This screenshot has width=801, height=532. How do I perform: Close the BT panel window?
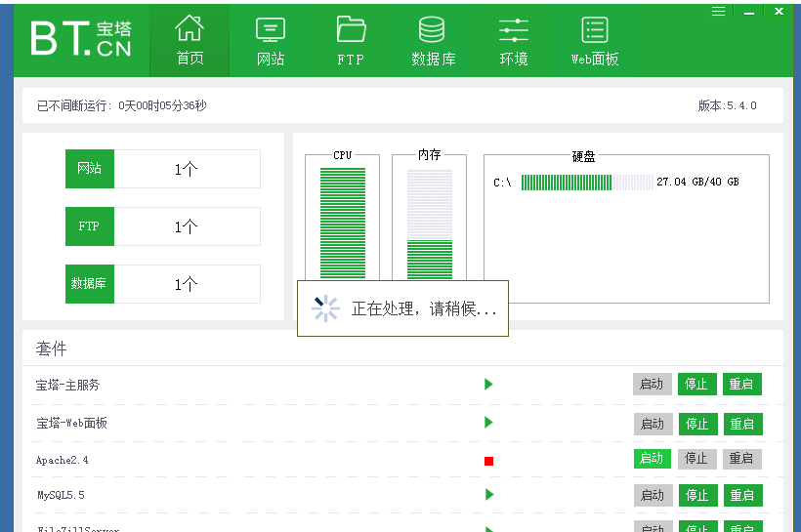(x=779, y=12)
